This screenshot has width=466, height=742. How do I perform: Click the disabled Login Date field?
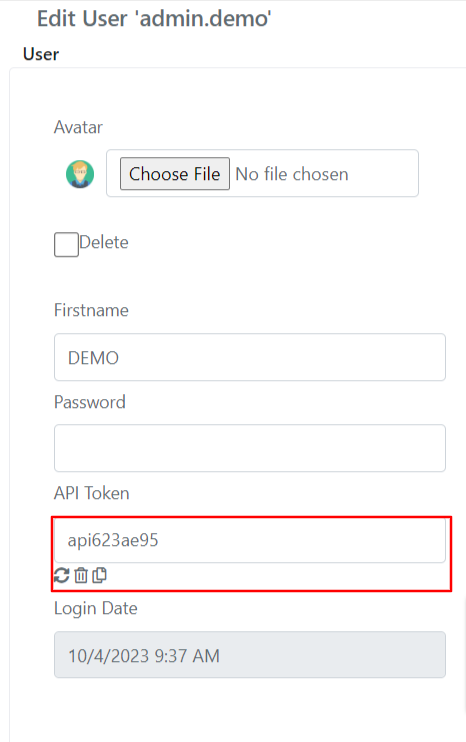click(x=250, y=655)
